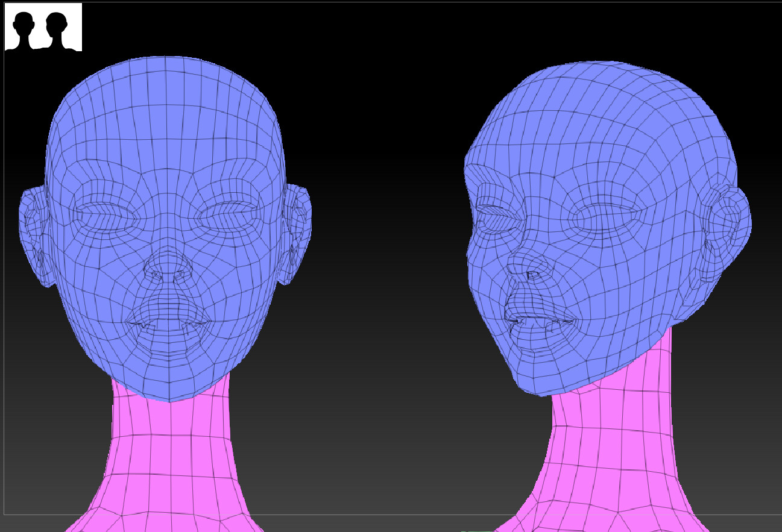This screenshot has height=532, width=782.
Task: Select the turned silhouette in the thumbnail
Action: [x=57, y=29]
